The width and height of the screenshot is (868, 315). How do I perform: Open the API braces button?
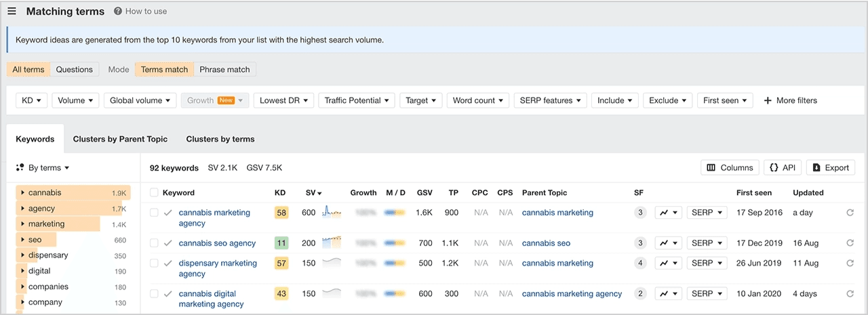pyautogui.click(x=783, y=168)
